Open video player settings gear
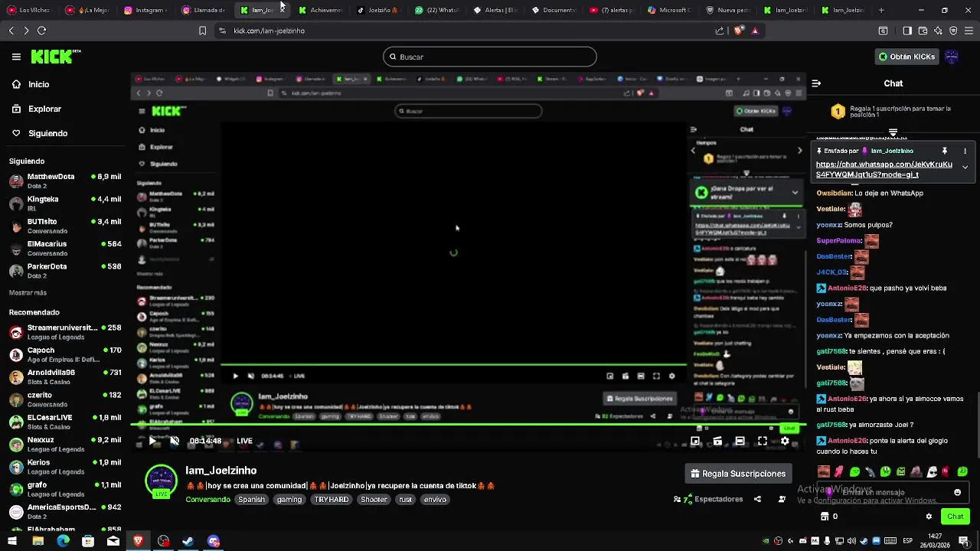The image size is (980, 551). click(x=785, y=441)
